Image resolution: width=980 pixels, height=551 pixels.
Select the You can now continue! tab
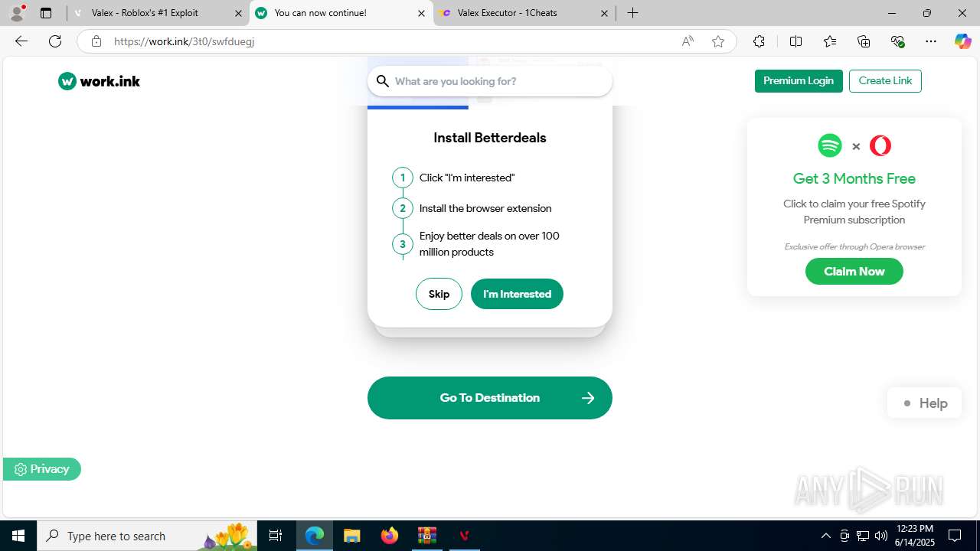341,13
